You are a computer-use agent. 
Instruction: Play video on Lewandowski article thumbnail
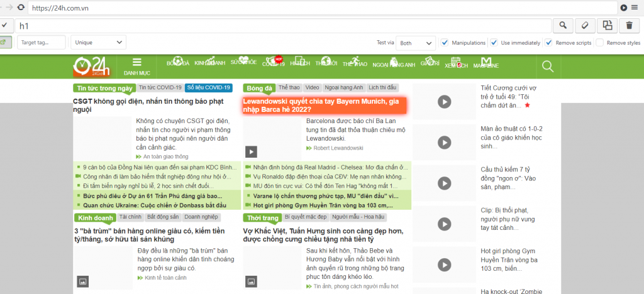pos(251,151)
